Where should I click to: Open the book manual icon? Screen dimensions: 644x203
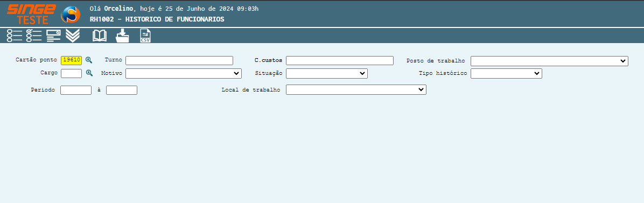[100, 36]
